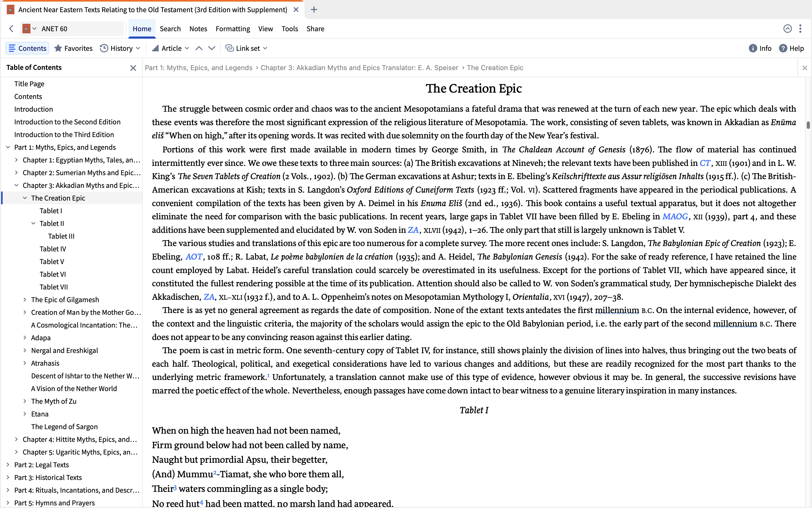The height and width of the screenshot is (508, 812).
Task: Open the Formatting tab
Action: (233, 29)
